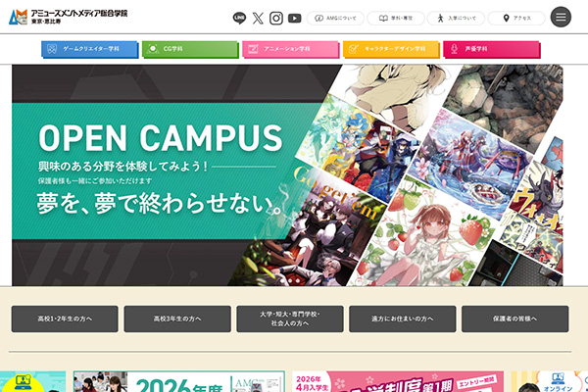The image size is (588, 392).
Task: Click the 高校1・2年生の方へ button
Action: [65, 318]
